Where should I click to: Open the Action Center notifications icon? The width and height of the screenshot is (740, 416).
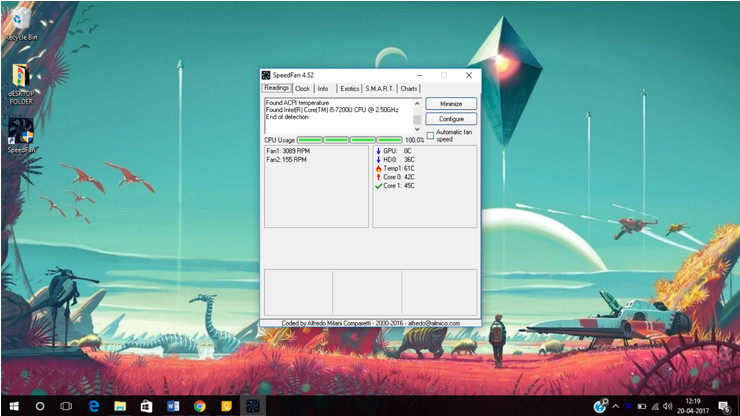click(x=725, y=406)
